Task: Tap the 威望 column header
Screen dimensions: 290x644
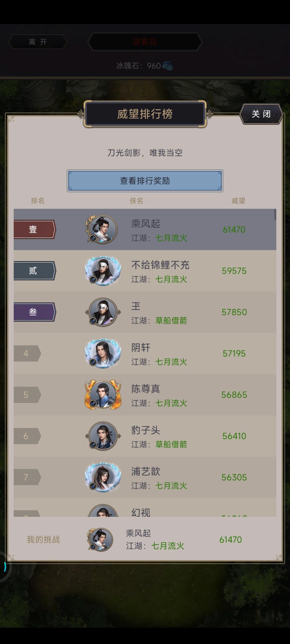Action: (238, 201)
